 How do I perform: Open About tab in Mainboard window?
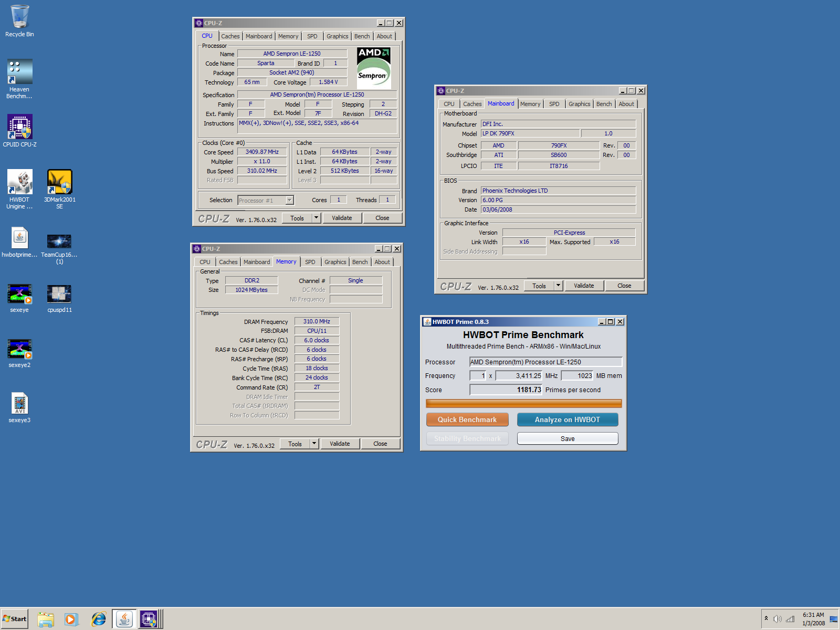[x=626, y=104]
